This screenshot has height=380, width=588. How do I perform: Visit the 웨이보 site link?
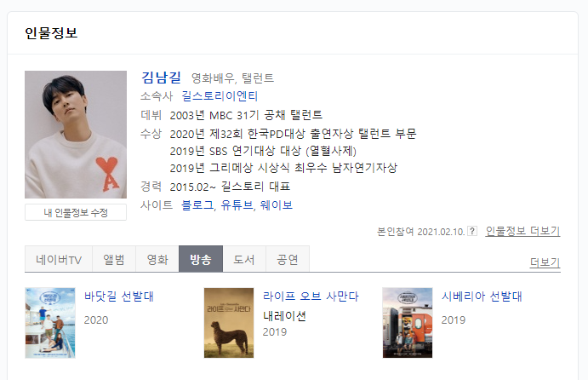click(276, 205)
